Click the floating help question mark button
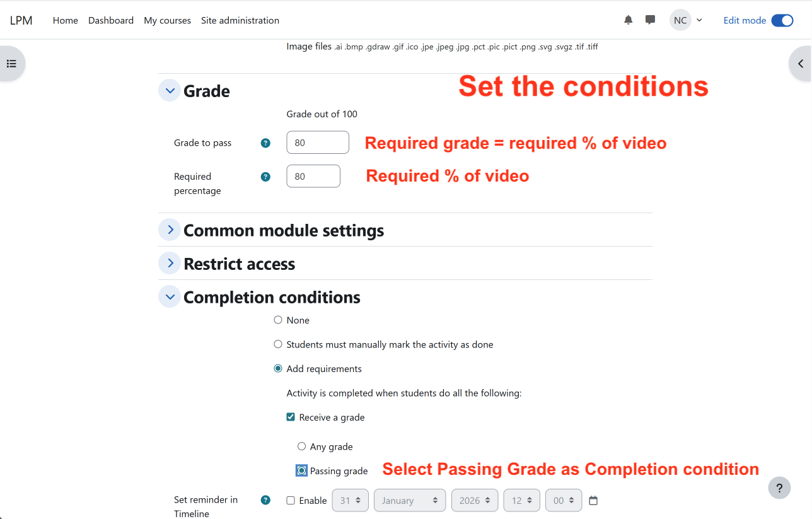The width and height of the screenshot is (812, 519). coord(779,487)
